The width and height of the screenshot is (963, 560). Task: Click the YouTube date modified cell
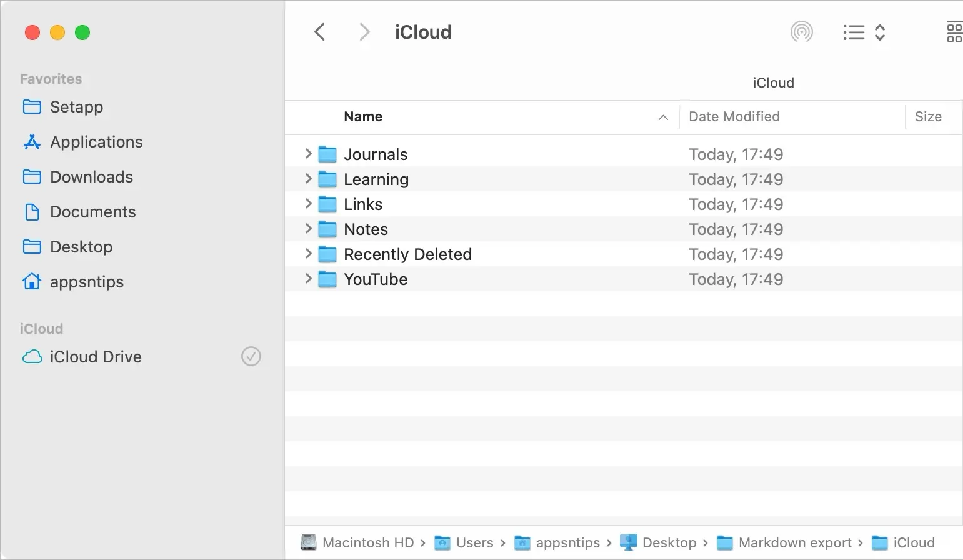(x=736, y=279)
